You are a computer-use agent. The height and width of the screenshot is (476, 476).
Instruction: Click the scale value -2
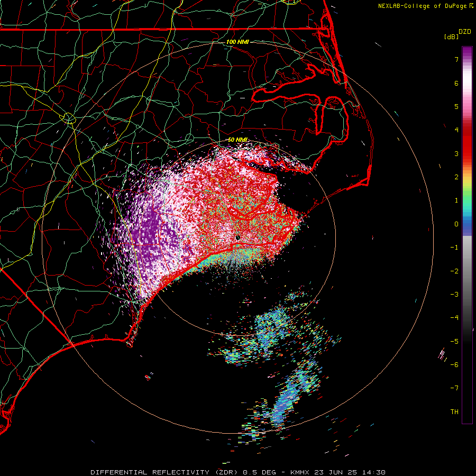coord(454,271)
